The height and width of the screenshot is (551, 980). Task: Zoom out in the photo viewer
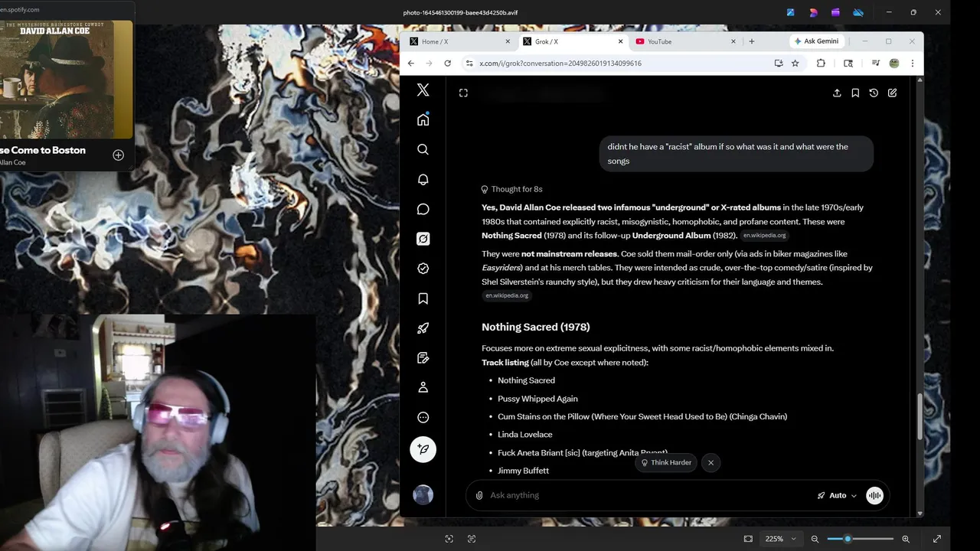[x=815, y=539]
